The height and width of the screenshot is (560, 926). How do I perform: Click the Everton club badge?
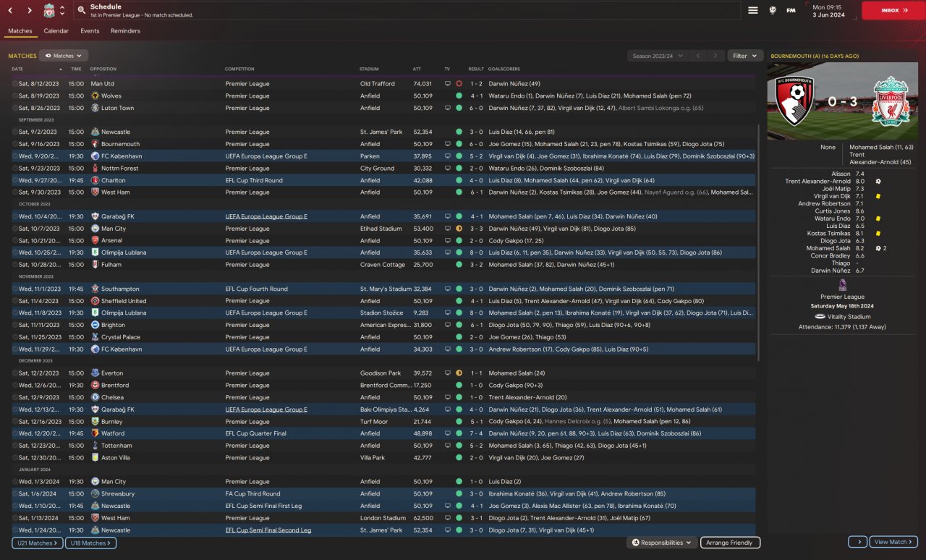tap(95, 373)
